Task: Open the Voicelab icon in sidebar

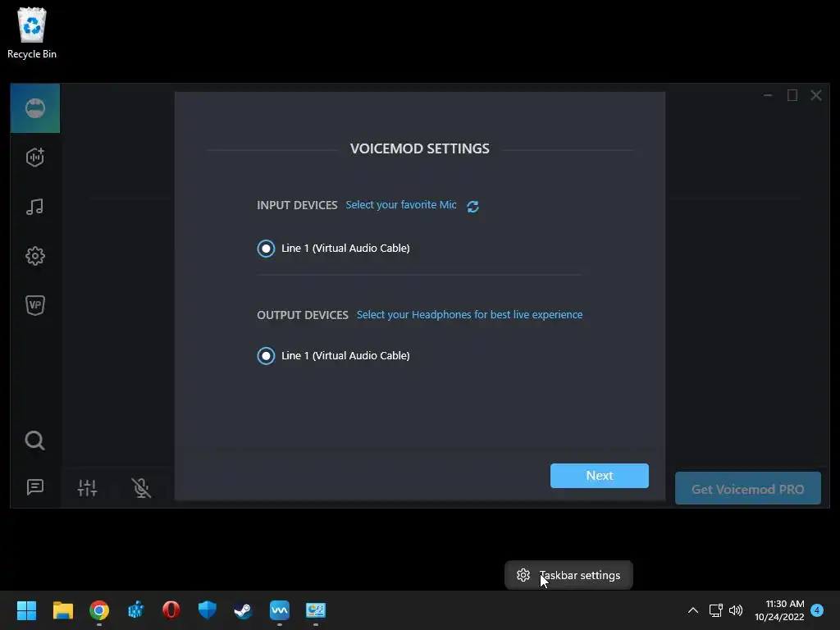Action: (x=34, y=157)
